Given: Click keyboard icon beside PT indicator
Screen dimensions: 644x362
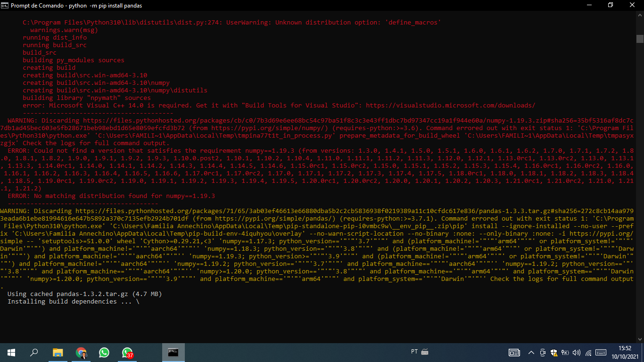Looking at the screenshot, I should [x=425, y=352].
